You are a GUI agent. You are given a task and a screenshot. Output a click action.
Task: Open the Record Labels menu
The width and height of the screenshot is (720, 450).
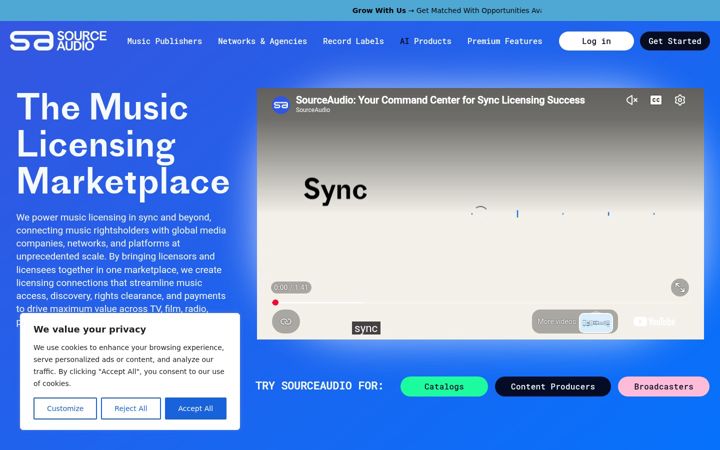[353, 41]
